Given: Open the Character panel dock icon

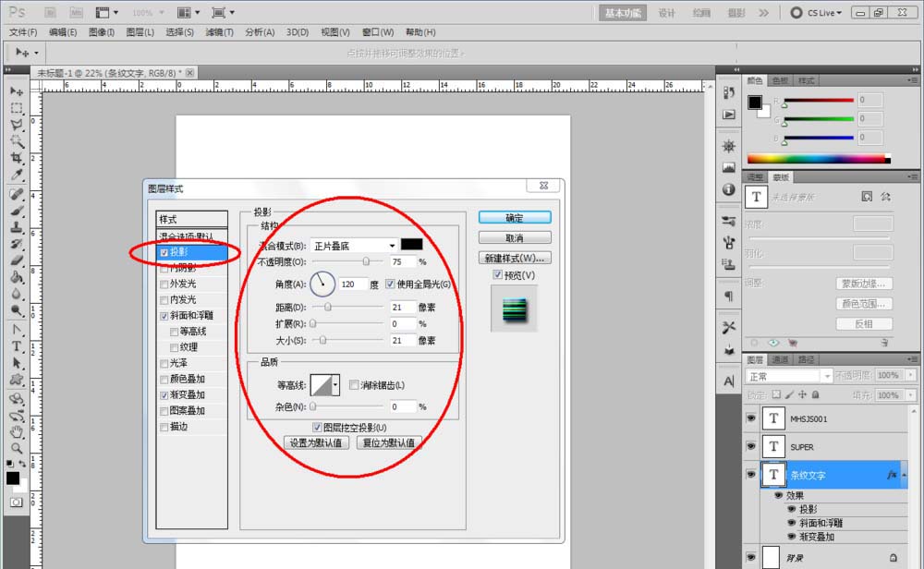Looking at the screenshot, I should (x=729, y=381).
